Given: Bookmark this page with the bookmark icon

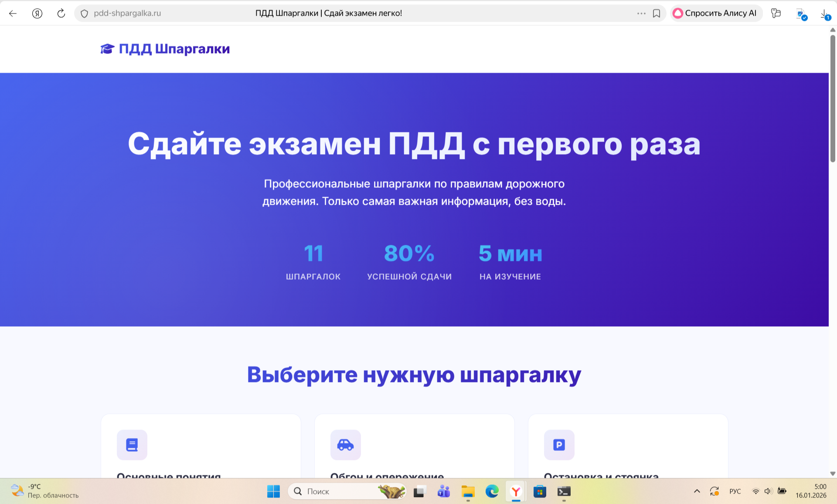Looking at the screenshot, I should [x=656, y=14].
